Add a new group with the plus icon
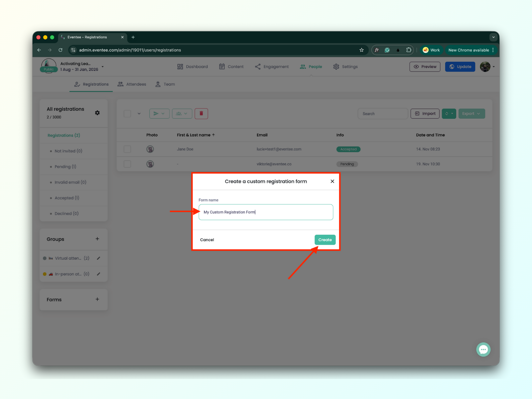This screenshot has height=399, width=532. [x=97, y=239]
